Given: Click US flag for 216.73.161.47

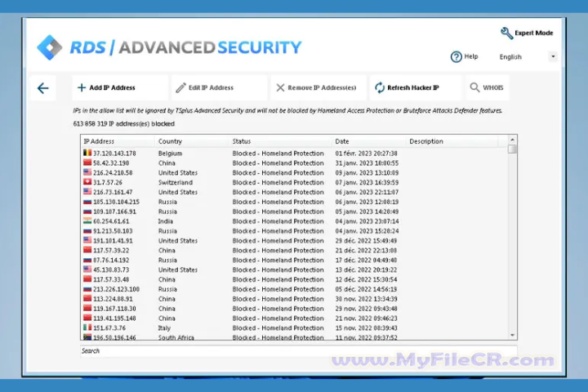Looking at the screenshot, I should coord(87,192).
